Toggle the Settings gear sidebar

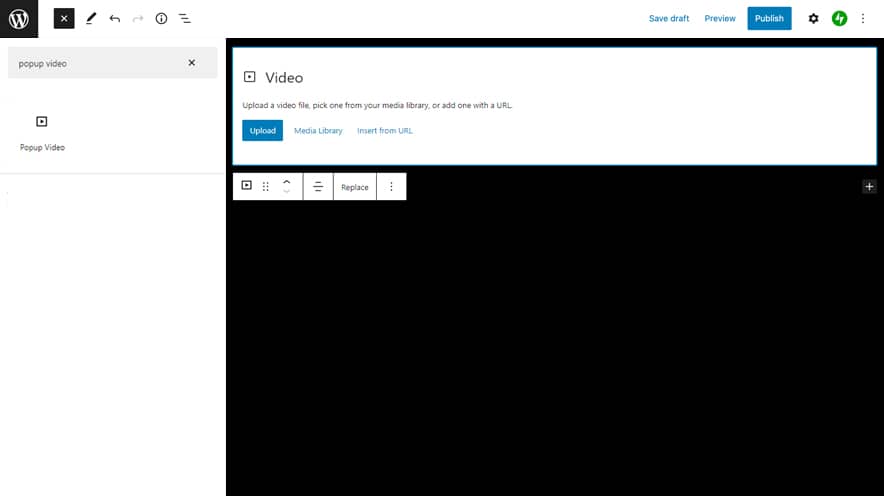click(813, 19)
